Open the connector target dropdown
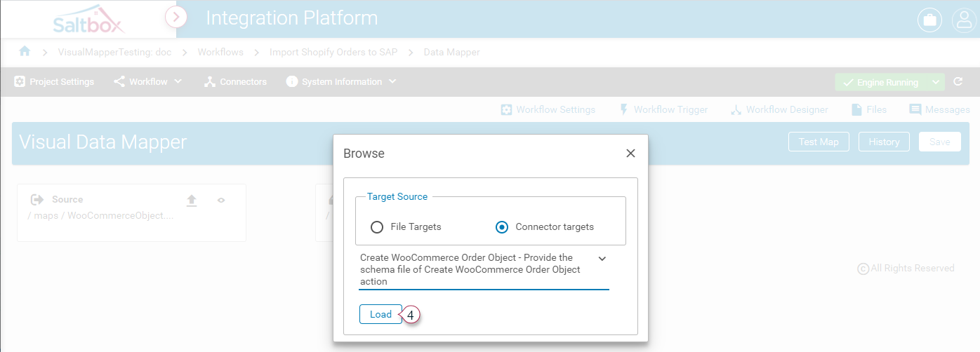The height and width of the screenshot is (352, 980). [x=484, y=270]
